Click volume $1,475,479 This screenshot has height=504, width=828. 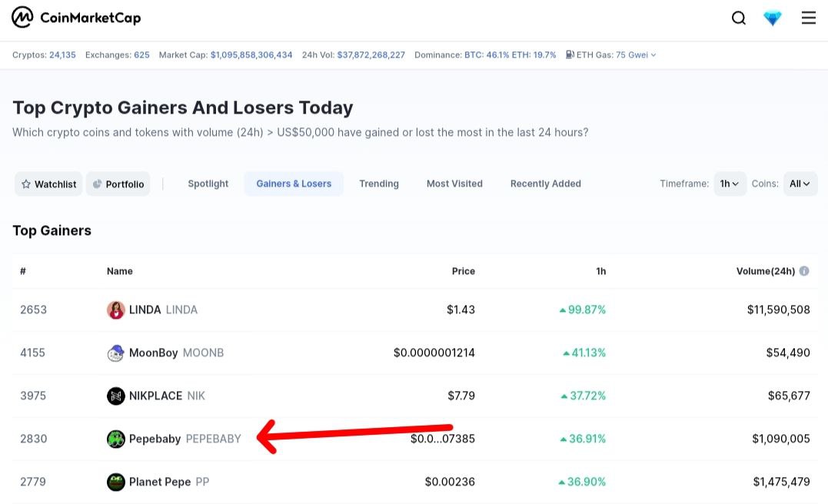[x=782, y=482]
